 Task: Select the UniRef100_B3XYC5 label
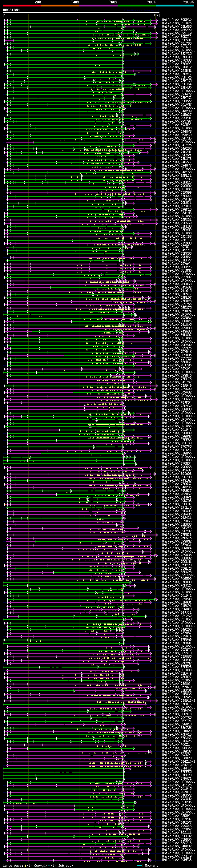coord(177,54)
